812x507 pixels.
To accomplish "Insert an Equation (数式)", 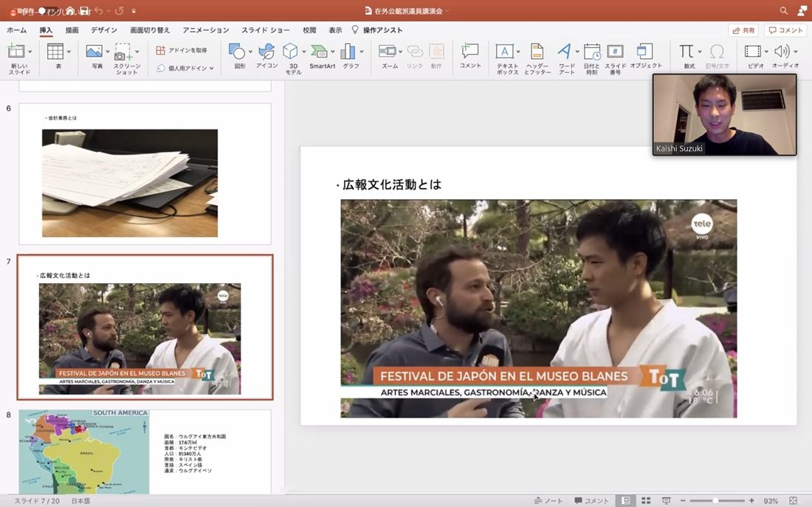I will pos(687,51).
